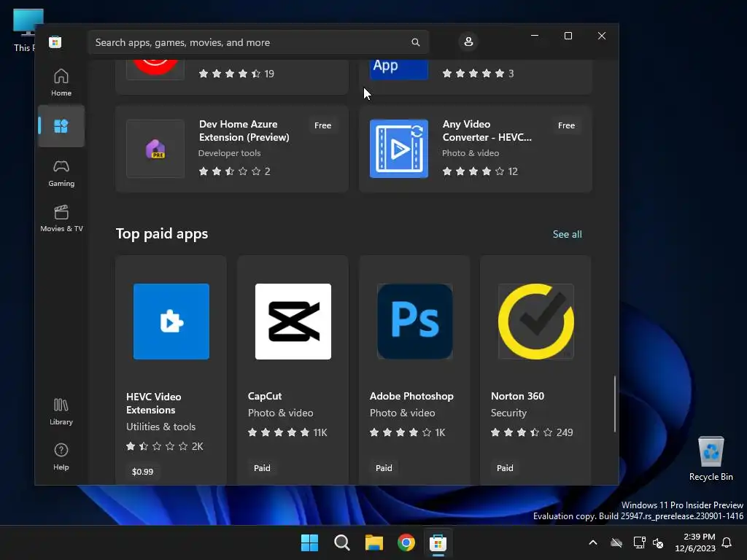
Task: Click the star rating with 19 reviews
Action: coord(236,74)
